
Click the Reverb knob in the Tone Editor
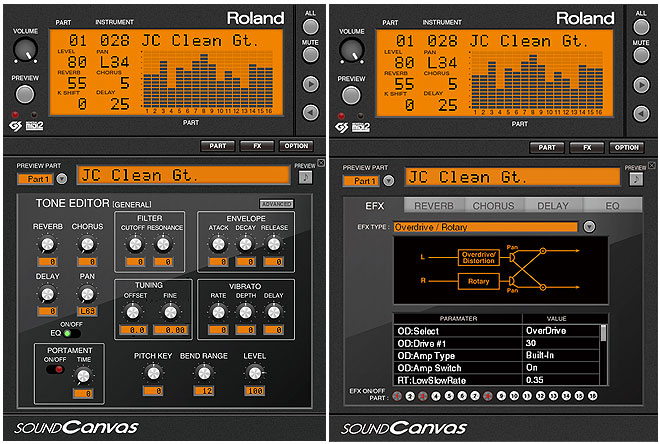(46, 240)
